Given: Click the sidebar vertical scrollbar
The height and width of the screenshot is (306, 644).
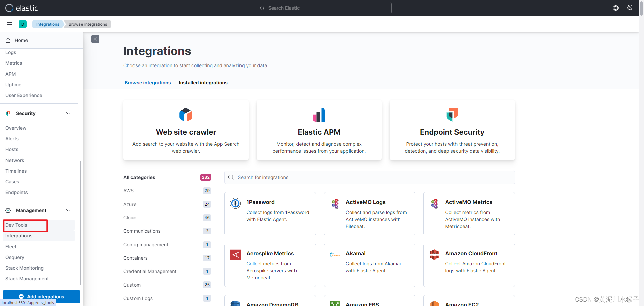Looking at the screenshot, I should (x=80, y=222).
